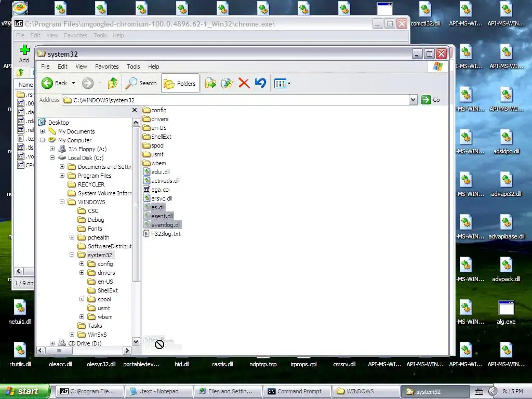
Task: Click Name column header in 7-Zip window
Action: coord(25,85)
